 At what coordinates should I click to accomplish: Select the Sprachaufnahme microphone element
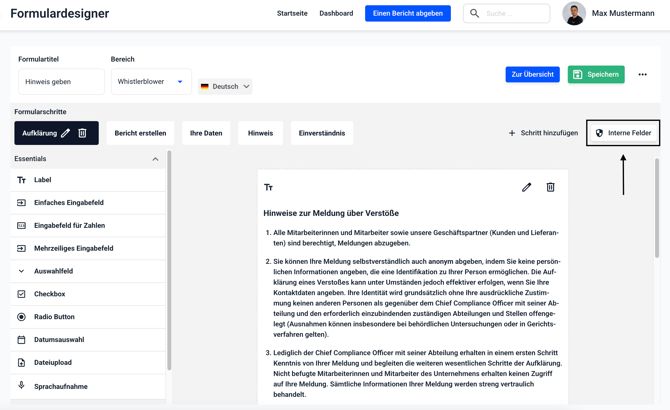point(60,386)
